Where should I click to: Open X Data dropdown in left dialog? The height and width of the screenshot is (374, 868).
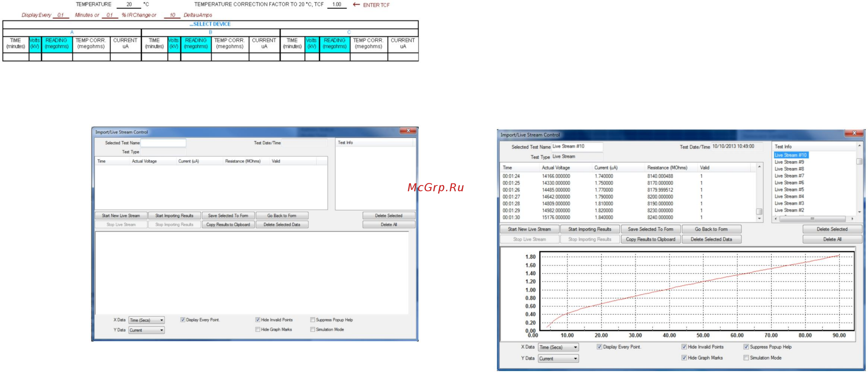point(146,320)
